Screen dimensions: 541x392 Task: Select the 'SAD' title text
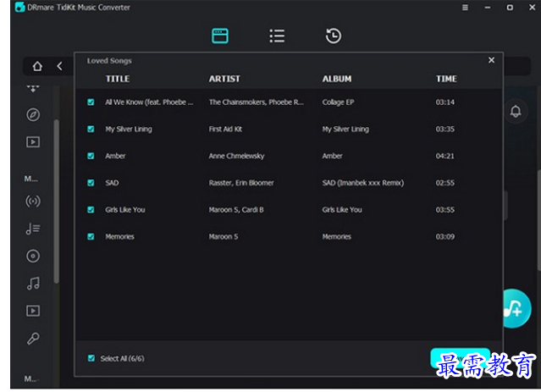[x=112, y=183]
